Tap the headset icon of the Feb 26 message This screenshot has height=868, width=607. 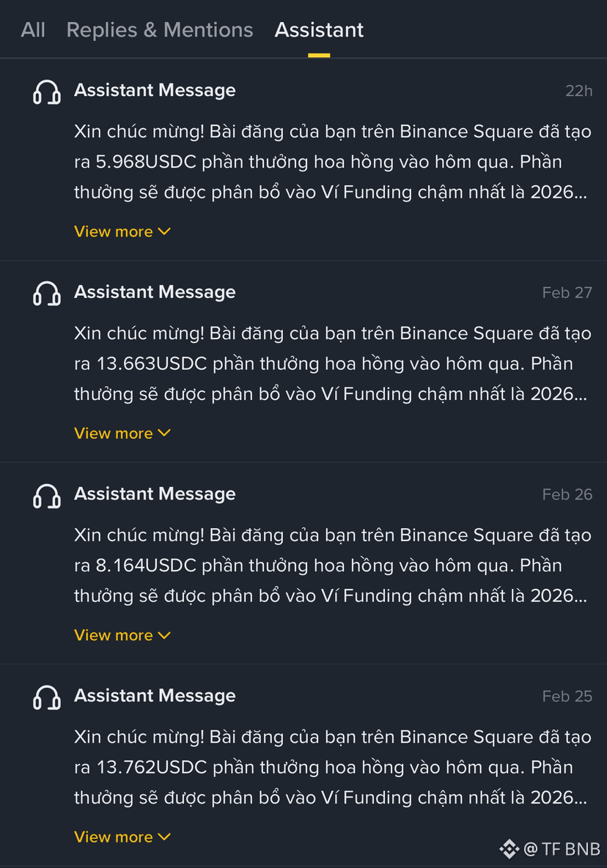46,495
